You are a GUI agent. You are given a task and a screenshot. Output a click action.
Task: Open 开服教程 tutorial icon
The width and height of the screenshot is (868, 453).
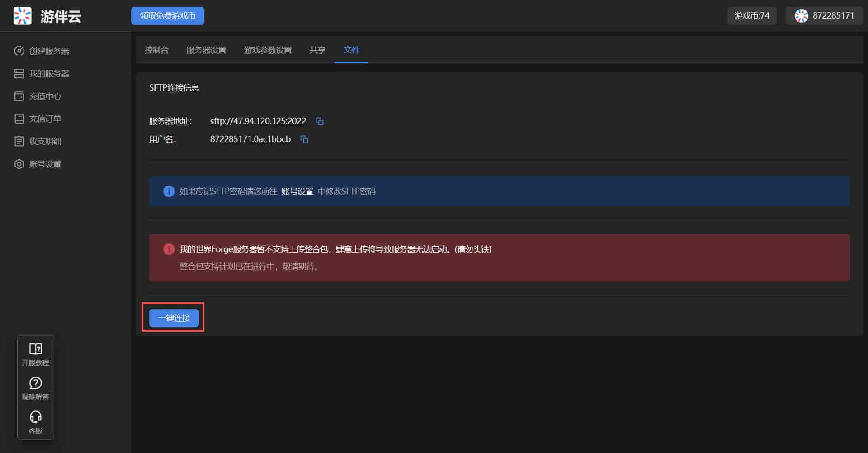35,349
